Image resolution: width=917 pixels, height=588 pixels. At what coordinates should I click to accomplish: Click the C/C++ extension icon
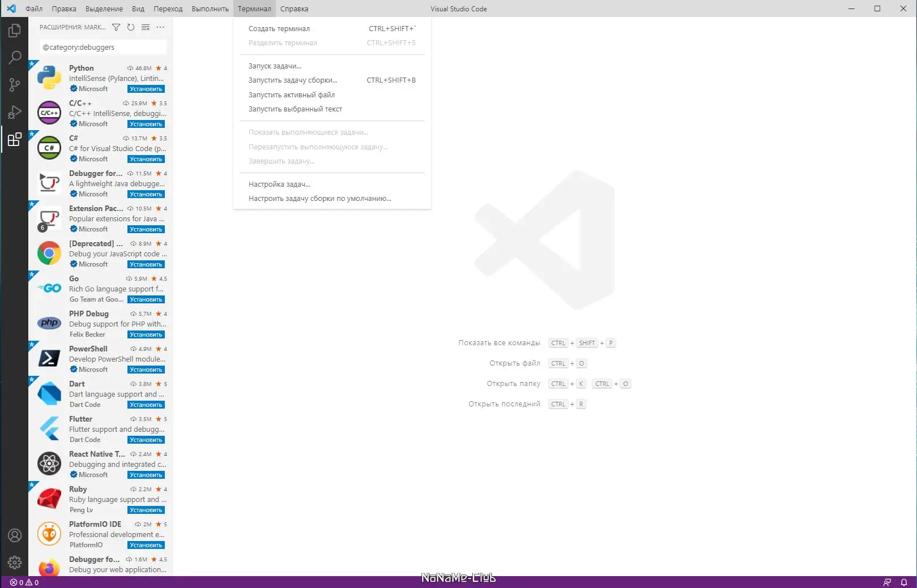[x=49, y=113]
